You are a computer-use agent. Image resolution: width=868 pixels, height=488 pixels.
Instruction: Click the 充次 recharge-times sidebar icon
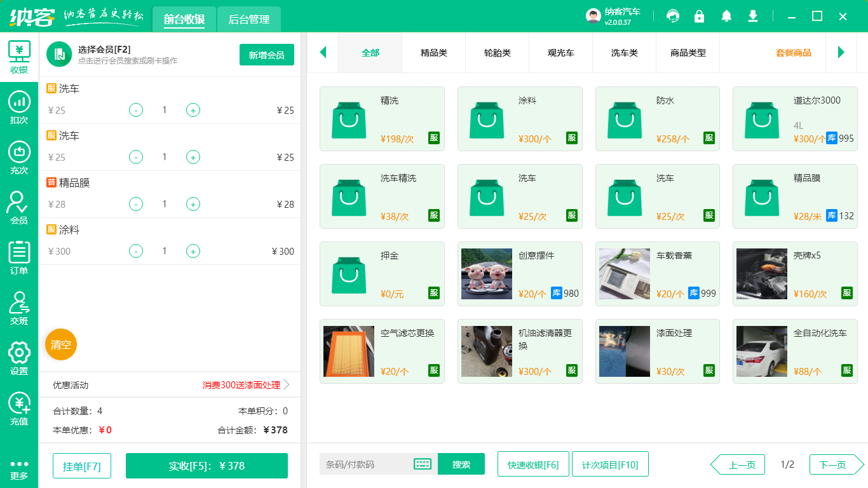coord(18,157)
